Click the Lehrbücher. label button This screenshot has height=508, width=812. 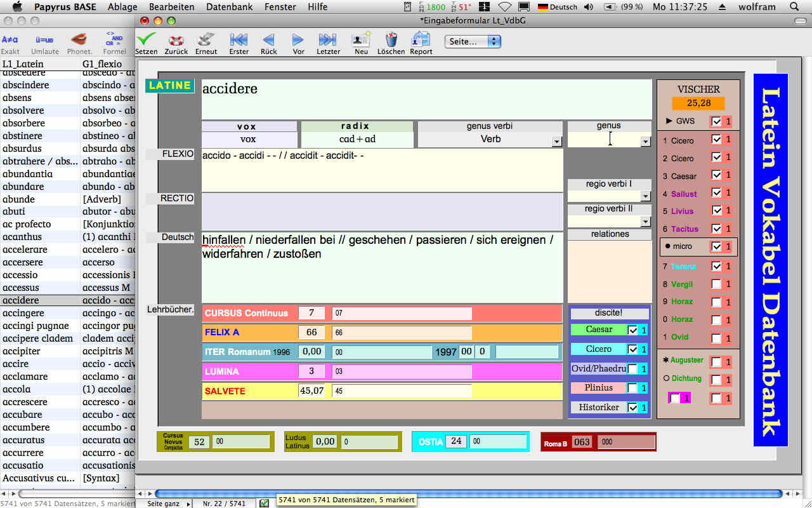click(x=169, y=309)
